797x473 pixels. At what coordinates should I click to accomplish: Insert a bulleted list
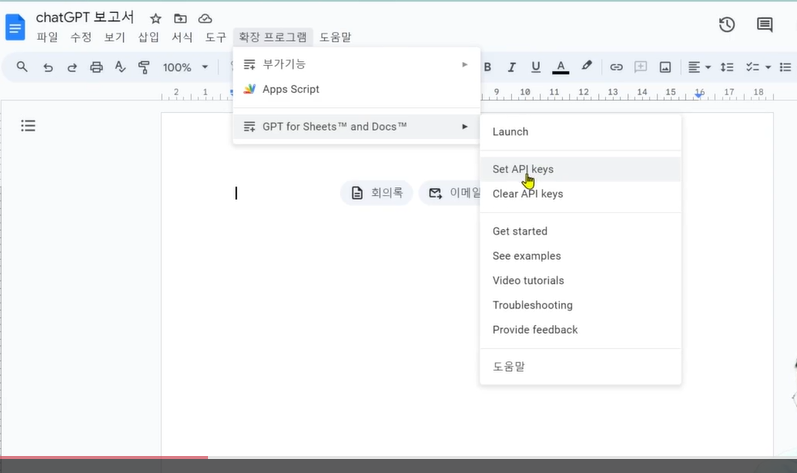785,67
